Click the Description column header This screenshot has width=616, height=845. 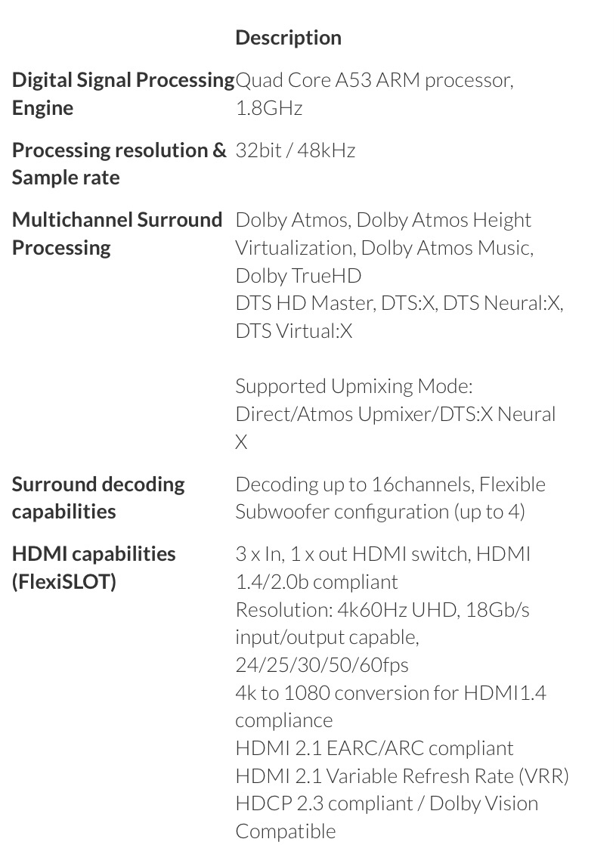point(288,38)
